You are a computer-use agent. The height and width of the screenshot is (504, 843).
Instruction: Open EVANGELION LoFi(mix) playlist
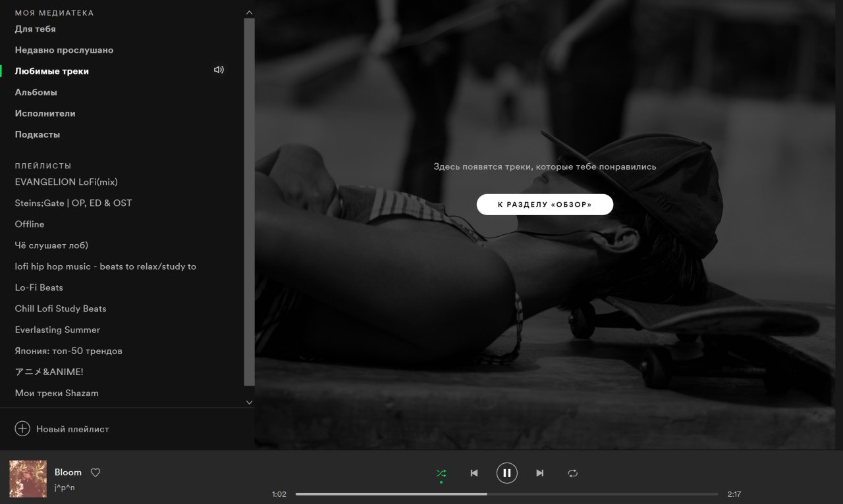pyautogui.click(x=66, y=182)
